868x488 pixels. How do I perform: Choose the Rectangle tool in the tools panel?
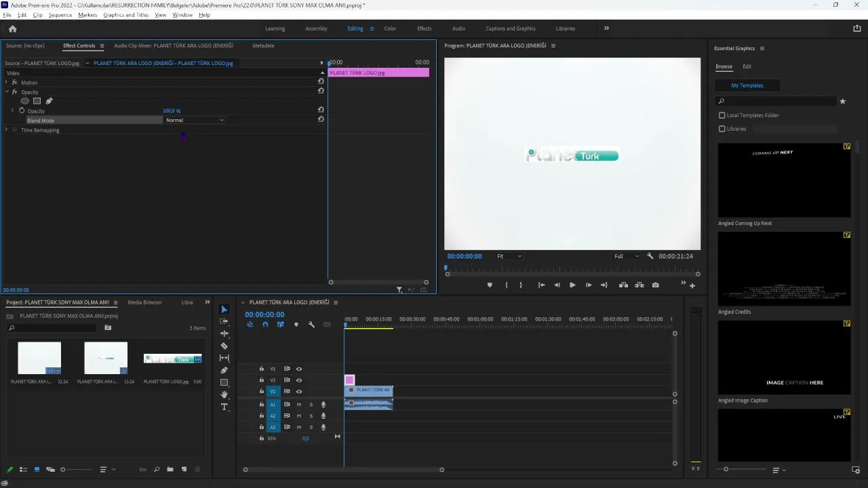coord(224,382)
